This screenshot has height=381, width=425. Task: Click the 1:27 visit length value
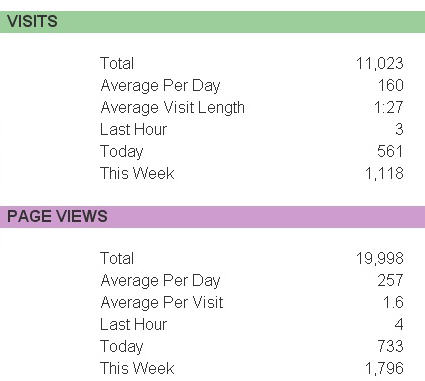tap(389, 107)
